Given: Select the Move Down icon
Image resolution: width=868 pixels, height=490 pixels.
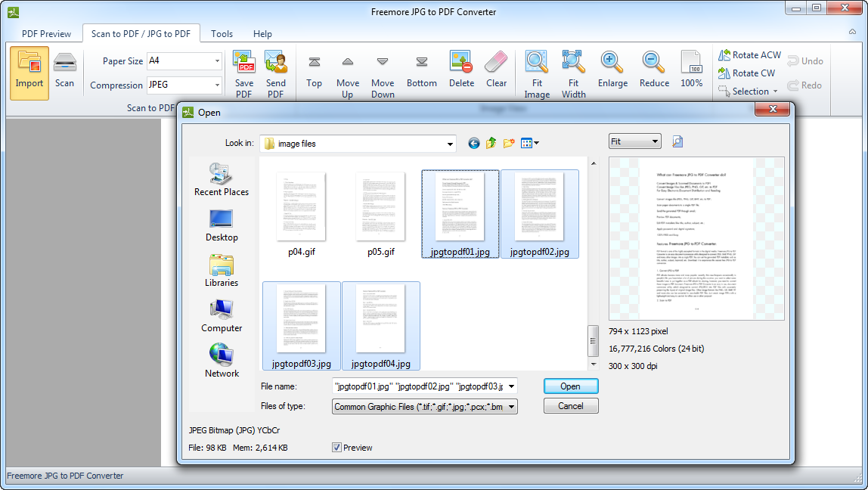Looking at the screenshot, I should [x=383, y=68].
